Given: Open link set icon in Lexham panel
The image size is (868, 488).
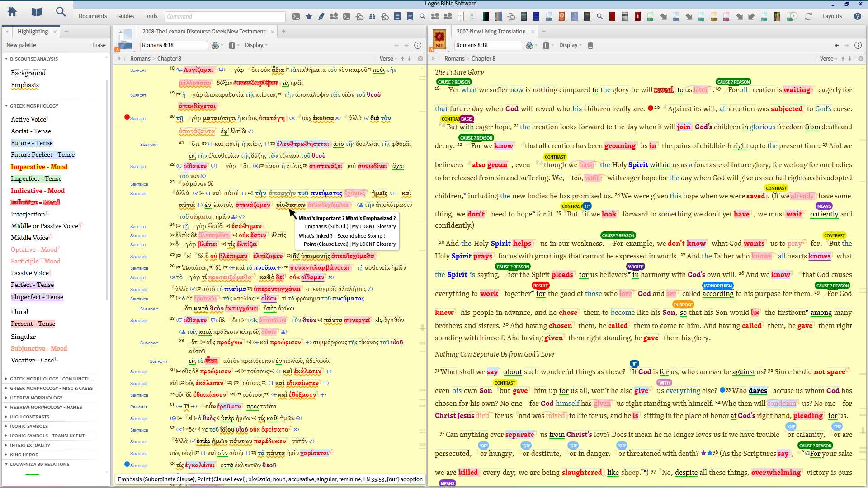Looking at the screenshot, I should coord(216,45).
